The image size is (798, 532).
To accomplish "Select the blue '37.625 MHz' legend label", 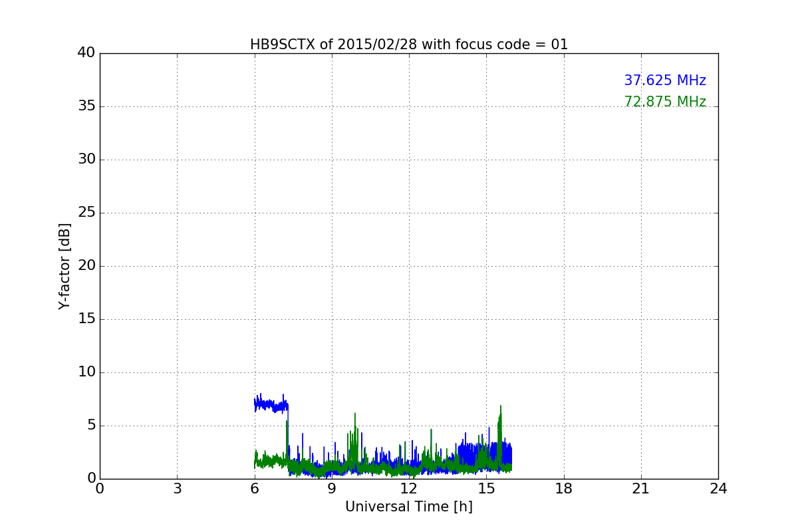I will [665, 80].
